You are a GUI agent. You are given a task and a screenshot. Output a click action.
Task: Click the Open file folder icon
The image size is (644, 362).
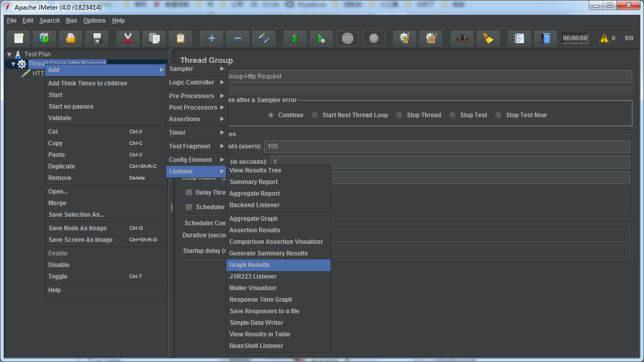[71, 38]
